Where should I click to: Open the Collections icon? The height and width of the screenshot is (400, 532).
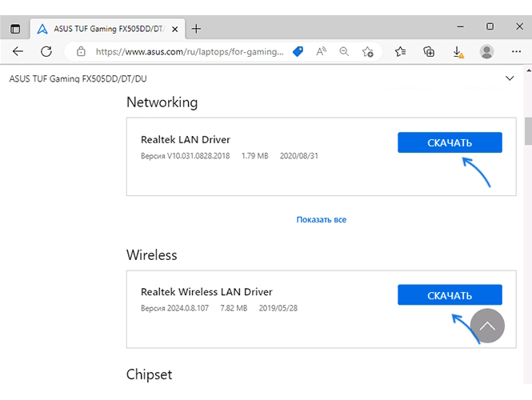coord(429,51)
